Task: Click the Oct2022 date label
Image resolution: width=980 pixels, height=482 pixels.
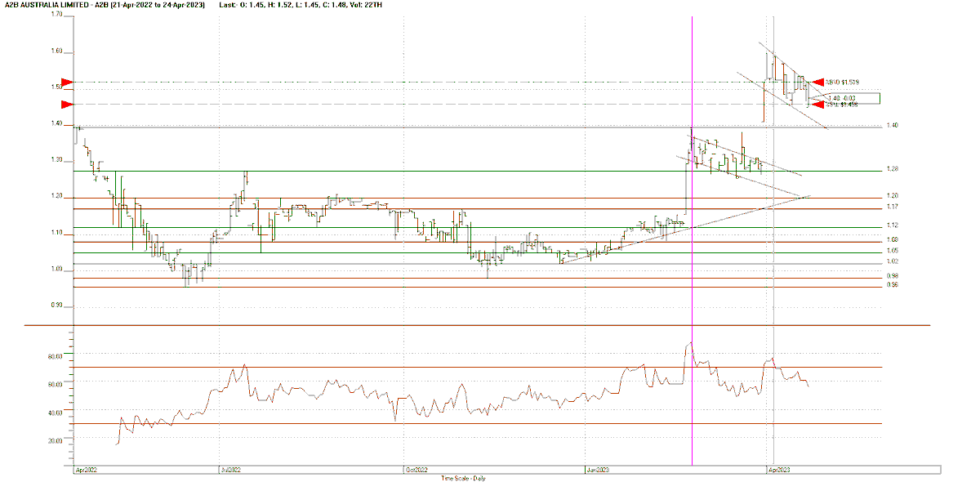Action: [416, 471]
